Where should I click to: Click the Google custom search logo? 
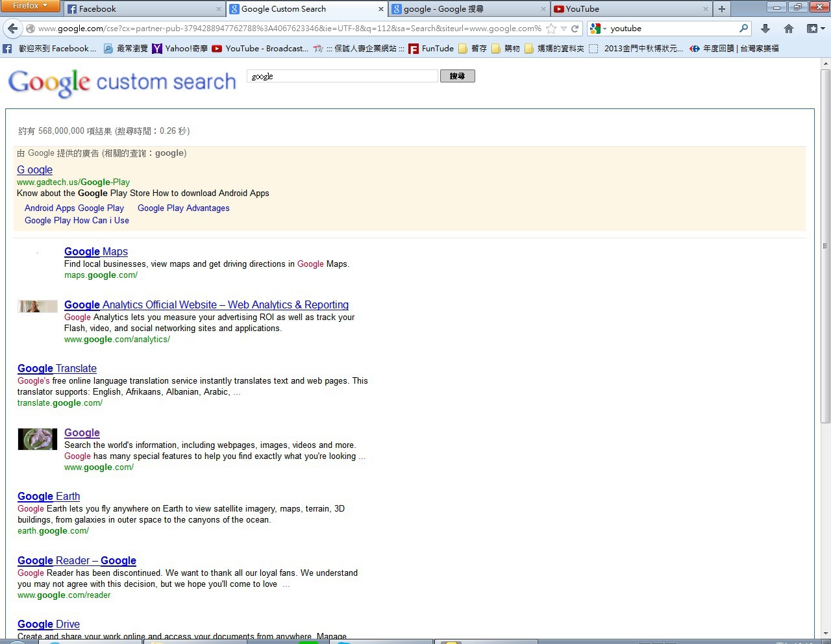tap(122, 83)
